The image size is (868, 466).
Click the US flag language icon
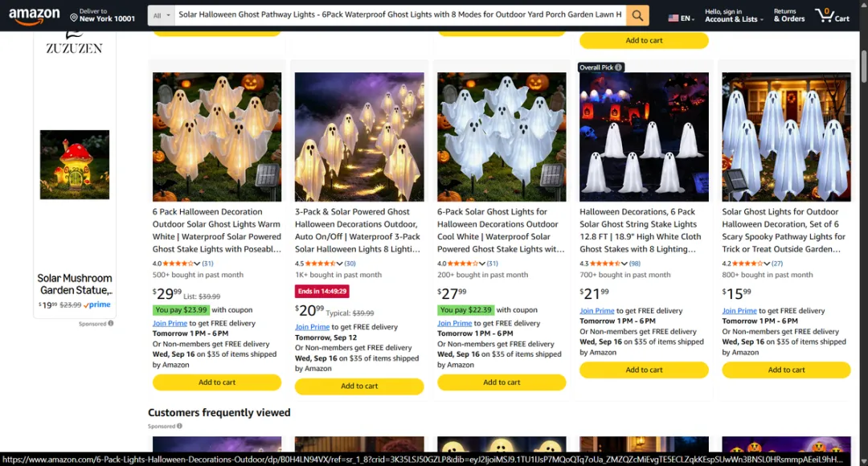point(674,18)
